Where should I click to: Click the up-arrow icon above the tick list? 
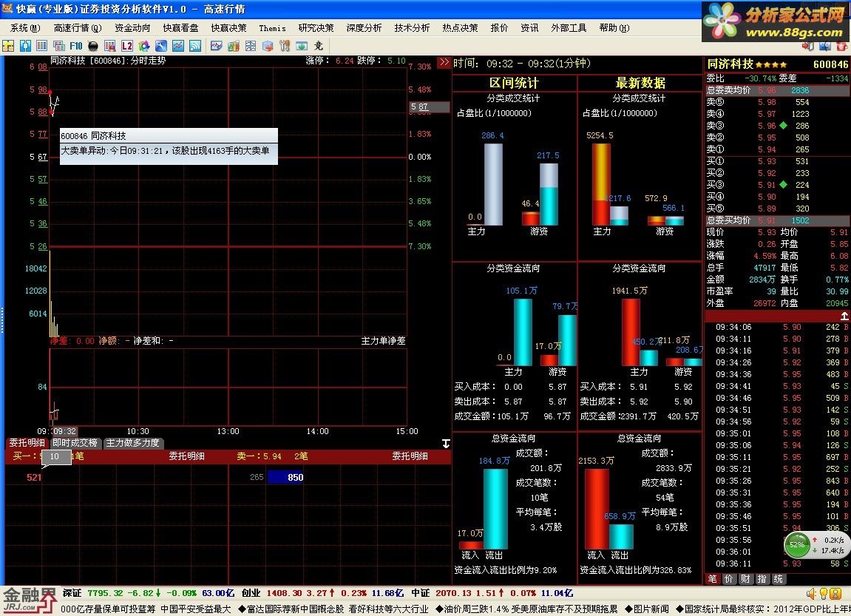[844, 316]
